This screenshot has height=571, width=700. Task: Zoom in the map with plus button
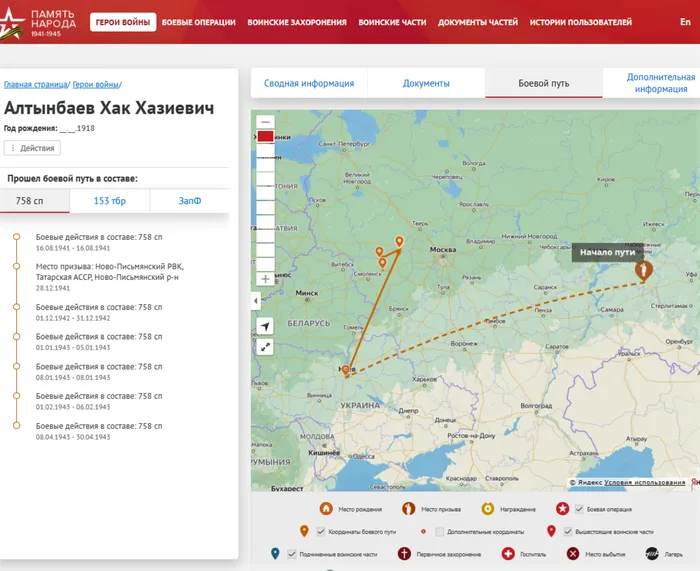coord(265,279)
